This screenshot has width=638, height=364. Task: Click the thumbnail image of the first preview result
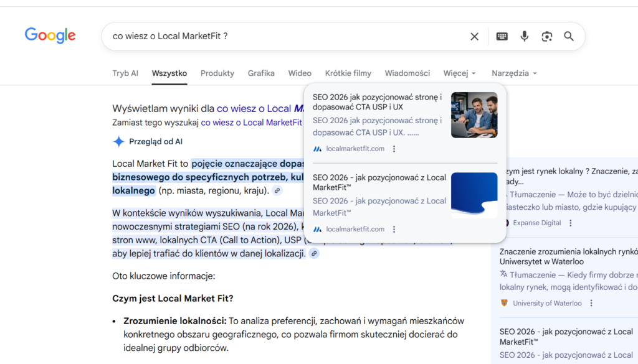coord(474,115)
